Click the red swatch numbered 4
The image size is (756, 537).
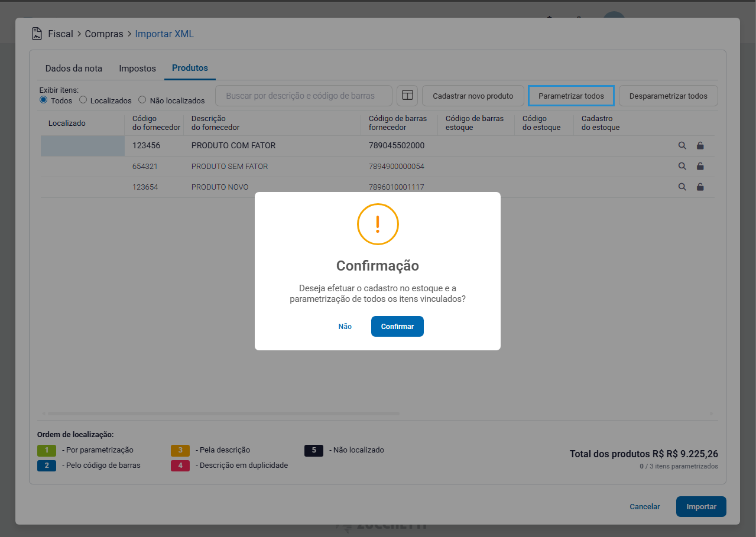[x=180, y=466]
